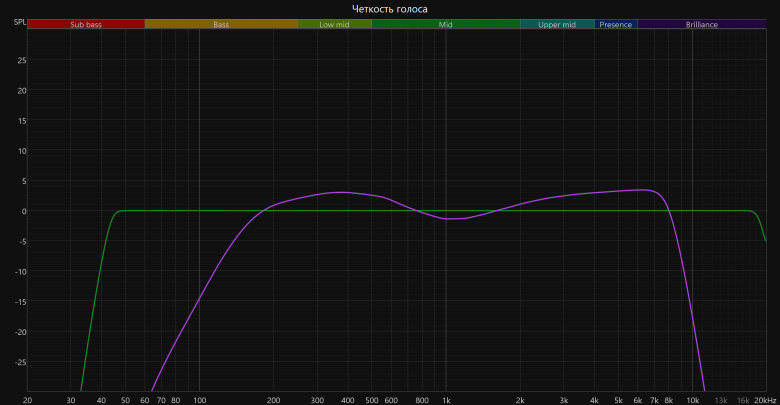Click the -10 dB axis label
This screenshot has width=780, height=405.
(20, 272)
